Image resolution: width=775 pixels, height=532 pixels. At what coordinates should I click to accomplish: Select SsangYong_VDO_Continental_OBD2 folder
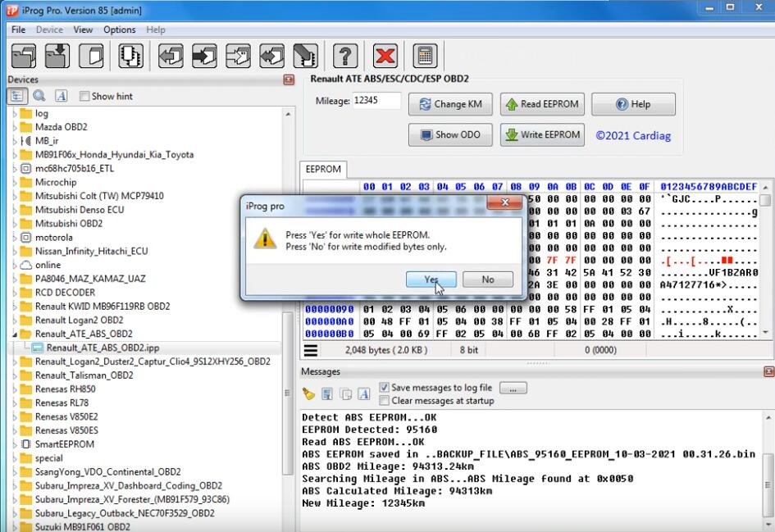point(107,471)
